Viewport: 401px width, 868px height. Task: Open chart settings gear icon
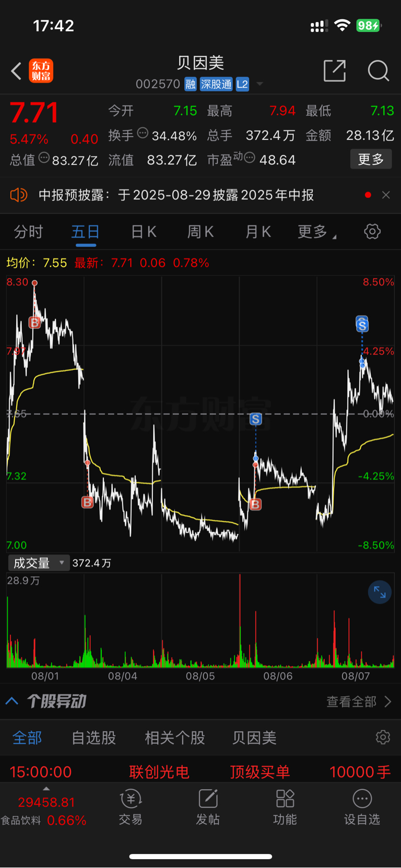pos(372,231)
